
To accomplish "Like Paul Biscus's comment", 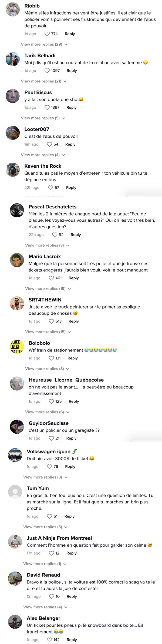I will pos(47,107).
